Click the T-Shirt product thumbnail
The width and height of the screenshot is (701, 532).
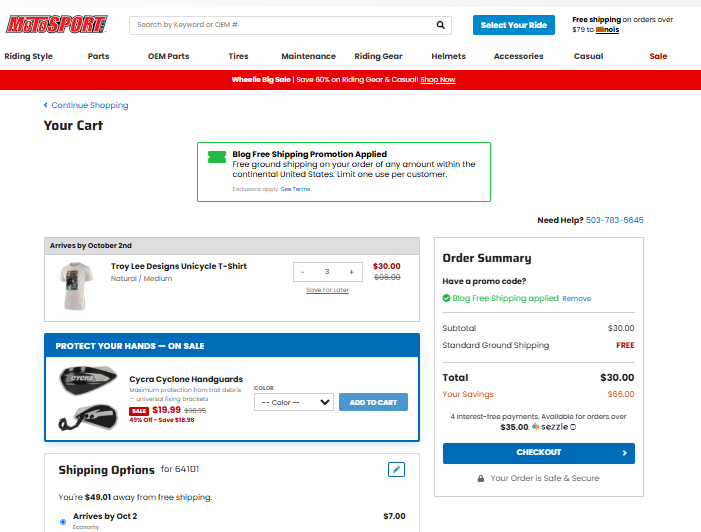click(76, 286)
